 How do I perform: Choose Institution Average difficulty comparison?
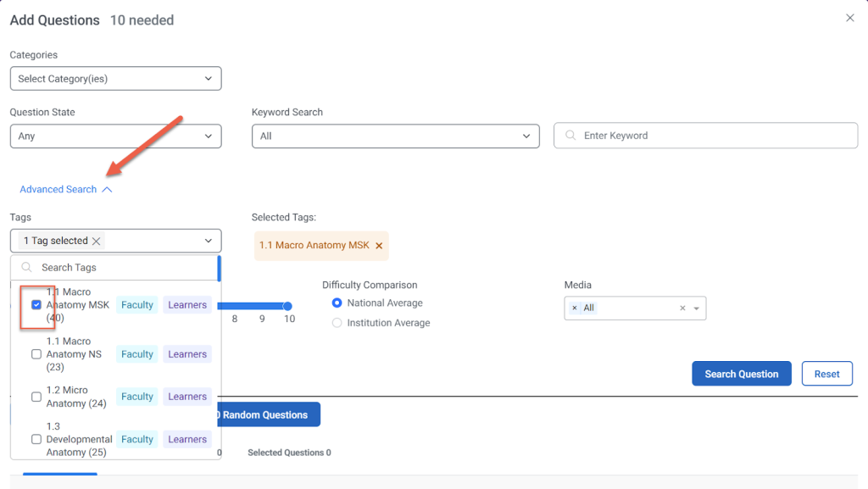pyautogui.click(x=337, y=323)
